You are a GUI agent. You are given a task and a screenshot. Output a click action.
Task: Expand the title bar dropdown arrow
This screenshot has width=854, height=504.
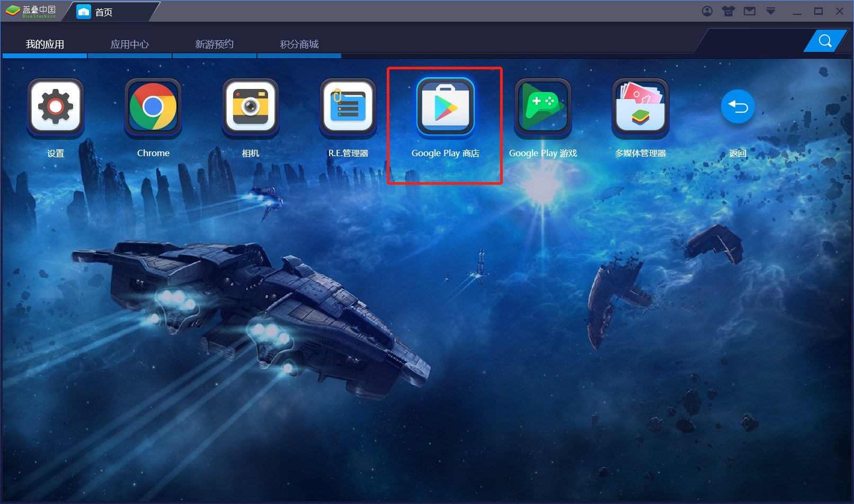(771, 11)
